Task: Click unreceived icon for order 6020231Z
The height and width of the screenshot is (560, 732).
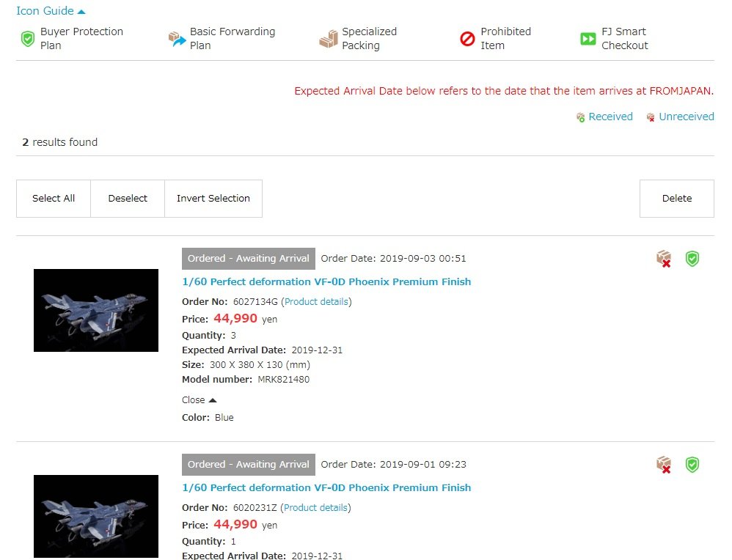Action: pyautogui.click(x=663, y=464)
